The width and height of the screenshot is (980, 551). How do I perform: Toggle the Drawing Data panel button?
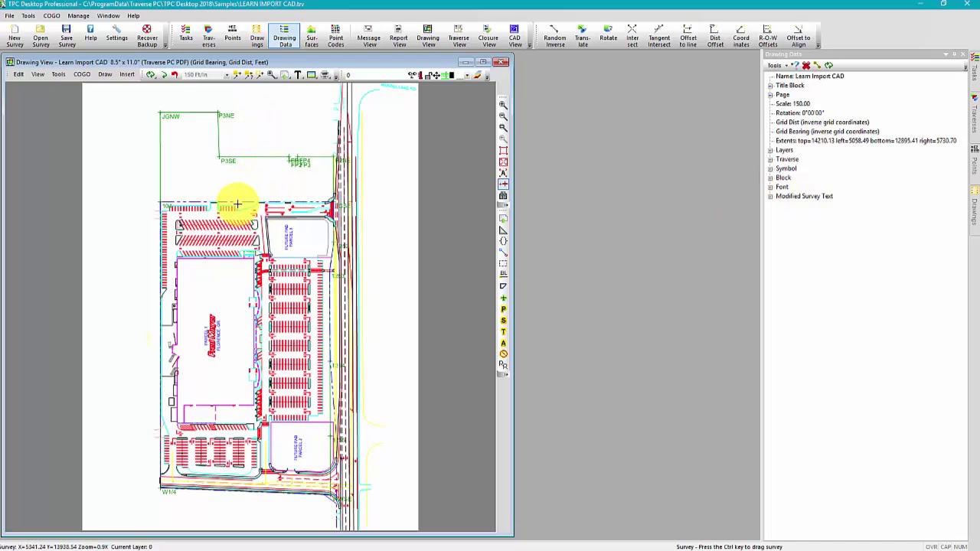click(284, 36)
